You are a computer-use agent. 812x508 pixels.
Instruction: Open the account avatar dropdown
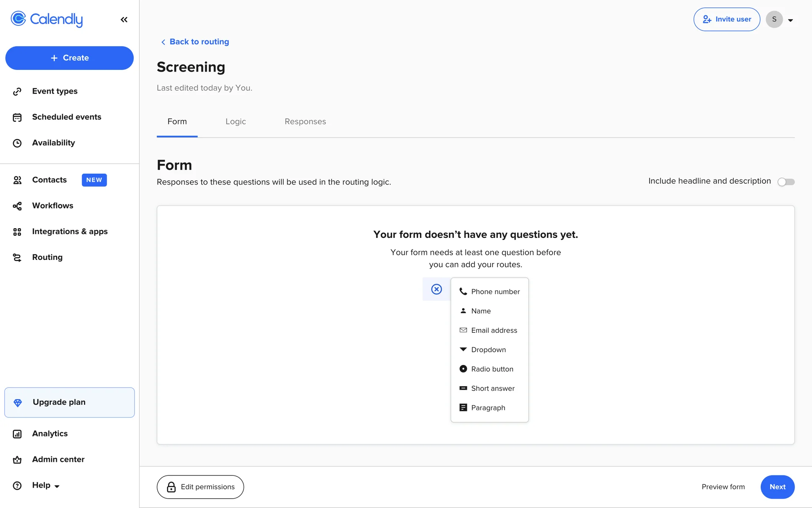(780, 19)
